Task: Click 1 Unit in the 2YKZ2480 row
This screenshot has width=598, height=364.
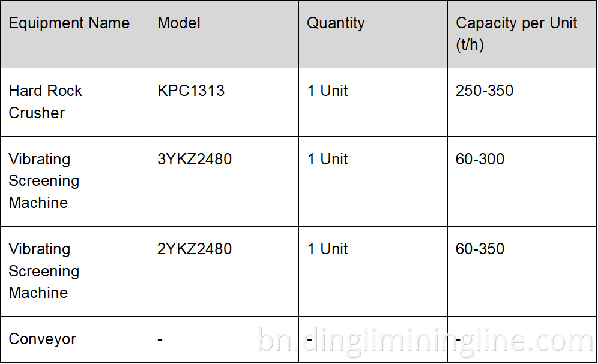Action: (x=328, y=249)
